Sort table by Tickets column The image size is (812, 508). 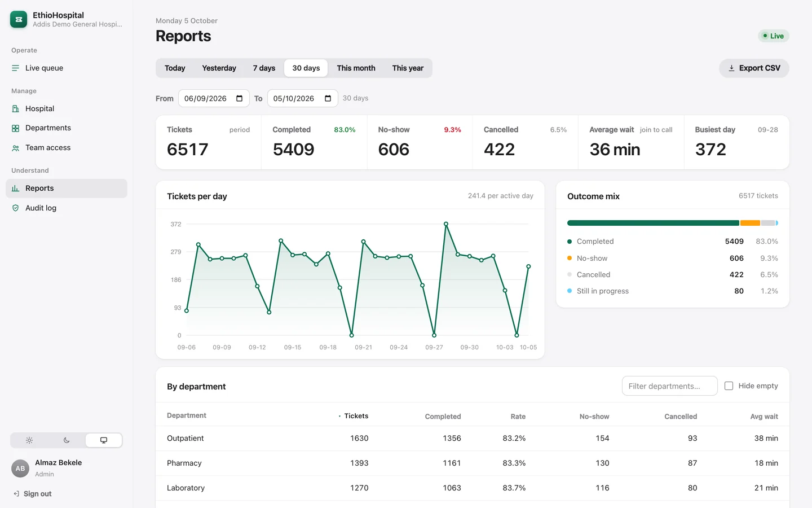tap(353, 416)
